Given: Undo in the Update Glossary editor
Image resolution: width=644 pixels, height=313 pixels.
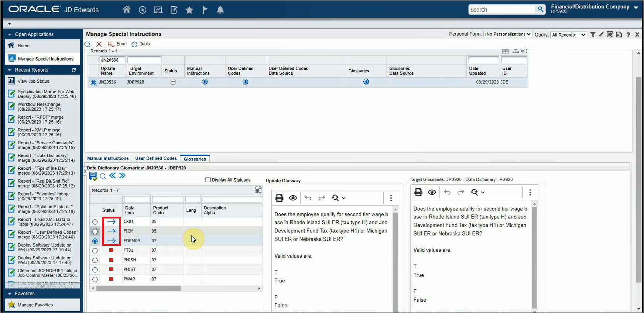Looking at the screenshot, I should 308,198.
